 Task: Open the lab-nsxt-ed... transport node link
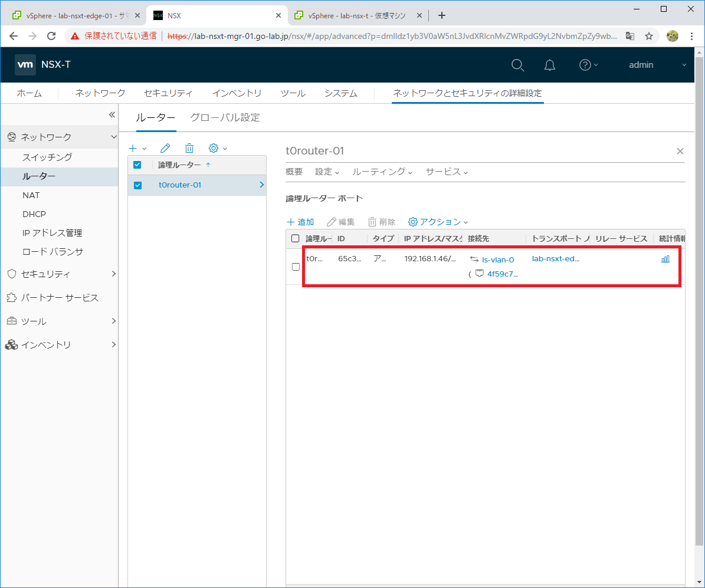click(x=556, y=259)
